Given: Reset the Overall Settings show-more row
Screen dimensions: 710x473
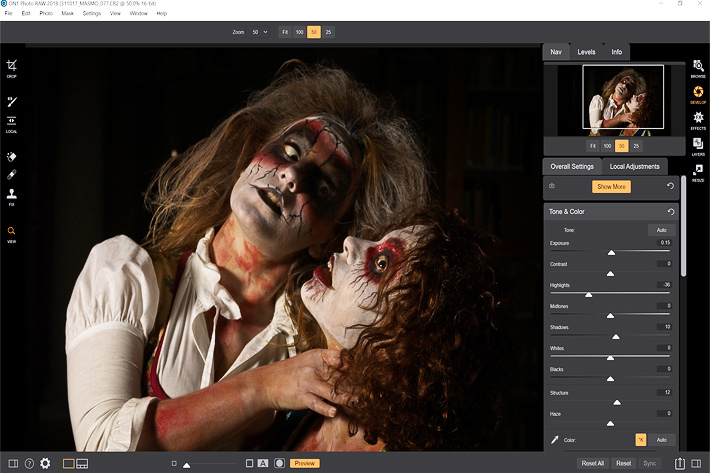Looking at the screenshot, I should [x=671, y=186].
